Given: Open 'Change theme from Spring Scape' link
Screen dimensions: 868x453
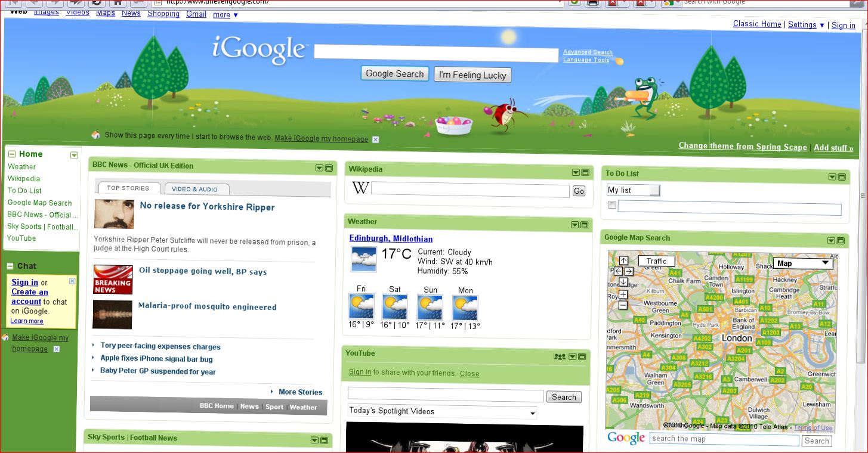Looking at the screenshot, I should (x=743, y=147).
